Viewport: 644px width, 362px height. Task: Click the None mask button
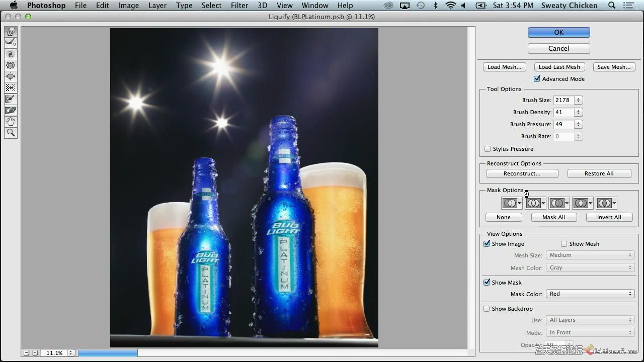(x=504, y=217)
